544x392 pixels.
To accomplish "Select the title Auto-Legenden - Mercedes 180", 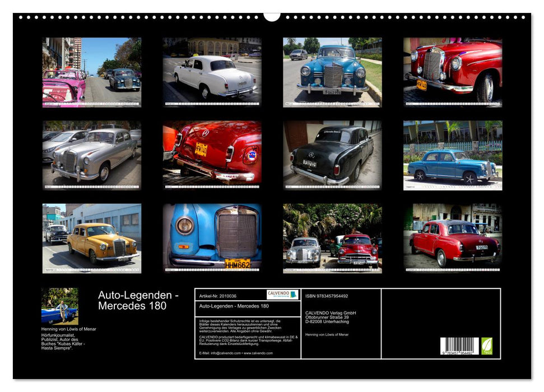I will coord(134,300).
